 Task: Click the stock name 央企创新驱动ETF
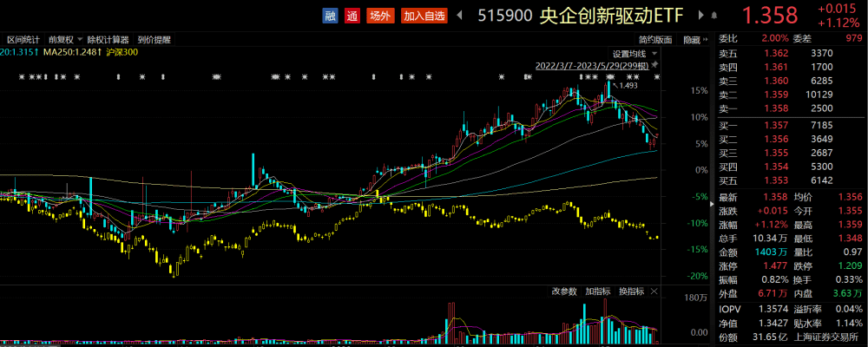pyautogui.click(x=614, y=16)
